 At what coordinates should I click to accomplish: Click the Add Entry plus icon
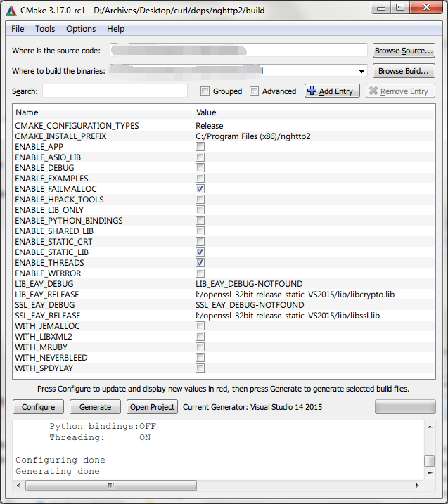point(312,91)
